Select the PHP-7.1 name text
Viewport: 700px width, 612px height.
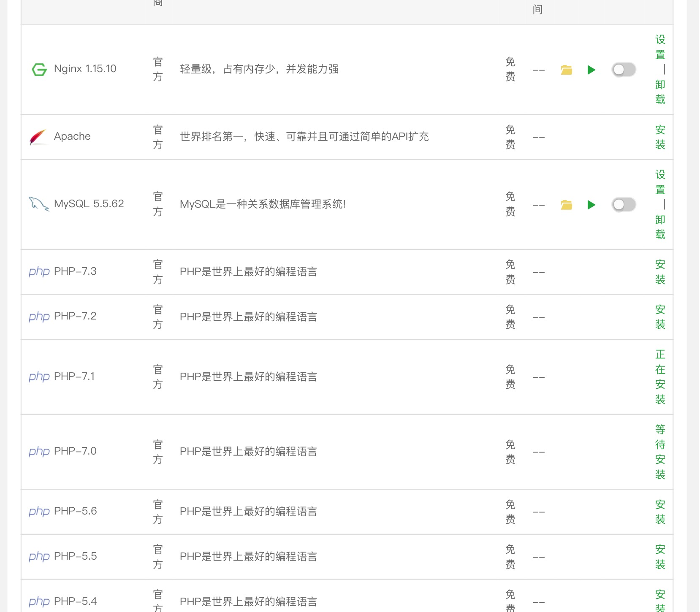pos(74,376)
